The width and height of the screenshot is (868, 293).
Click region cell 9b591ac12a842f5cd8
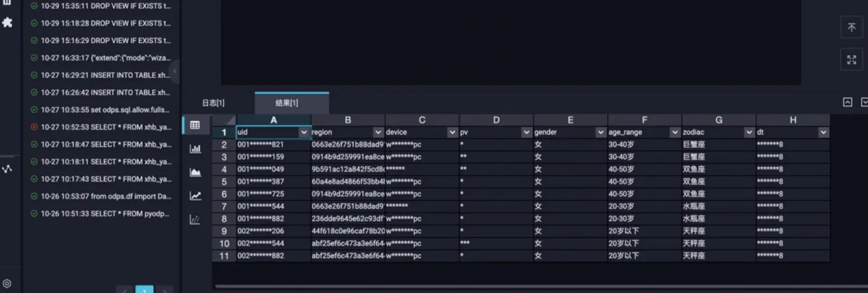(347, 169)
